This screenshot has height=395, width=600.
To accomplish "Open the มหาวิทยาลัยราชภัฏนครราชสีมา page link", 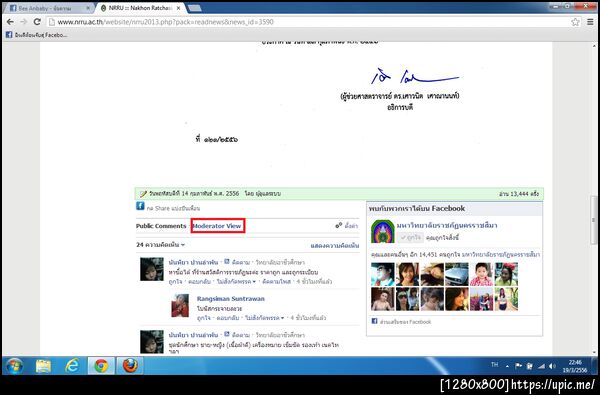I will (447, 225).
